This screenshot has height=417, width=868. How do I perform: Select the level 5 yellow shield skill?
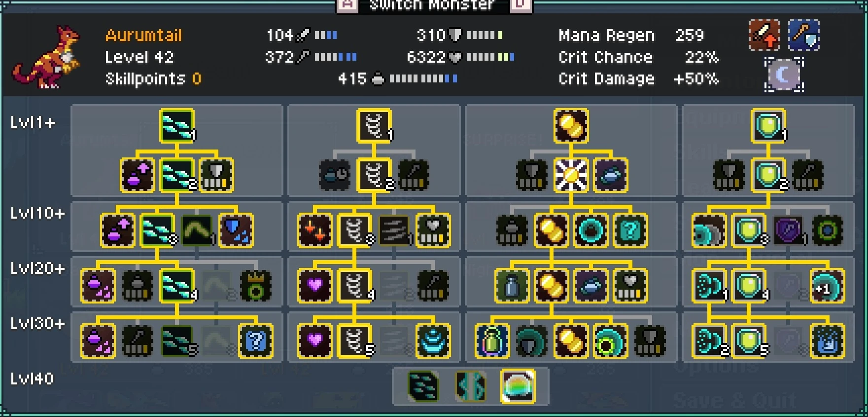tap(749, 341)
